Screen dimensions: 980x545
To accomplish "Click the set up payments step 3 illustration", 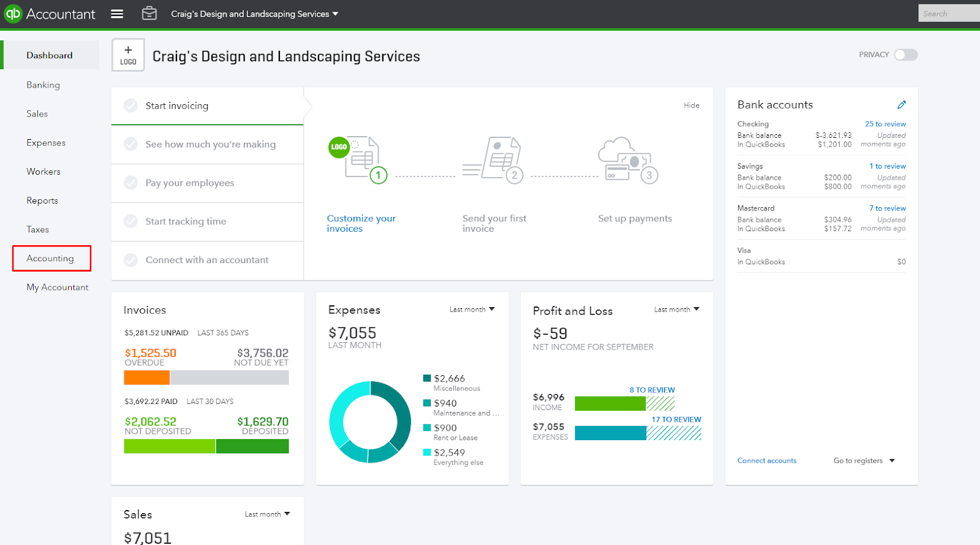I will click(x=628, y=159).
